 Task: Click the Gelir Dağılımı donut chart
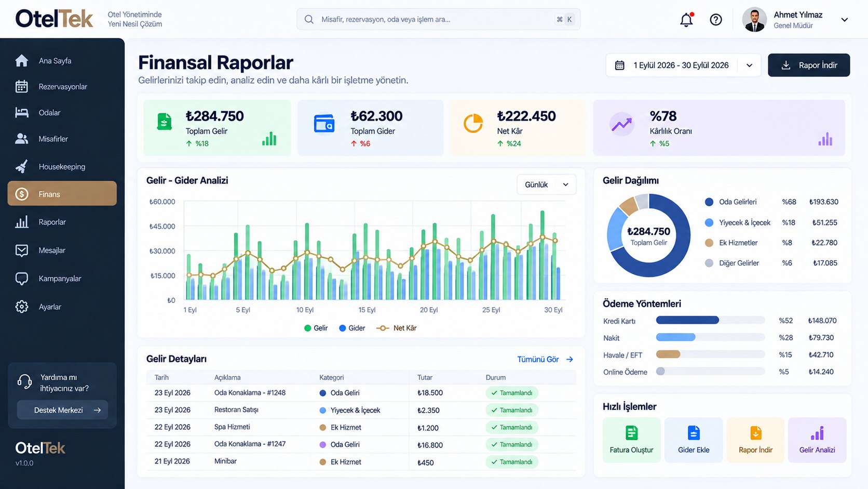point(649,235)
